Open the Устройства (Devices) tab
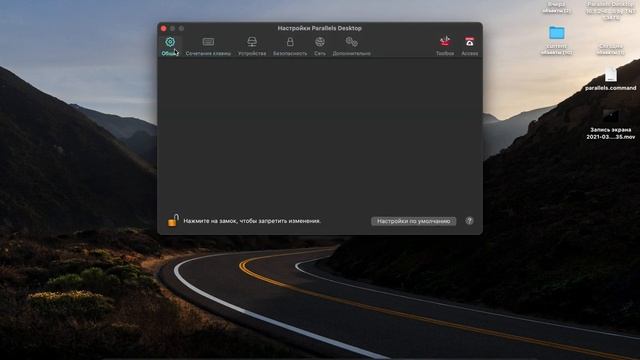The image size is (640, 360). [252, 46]
